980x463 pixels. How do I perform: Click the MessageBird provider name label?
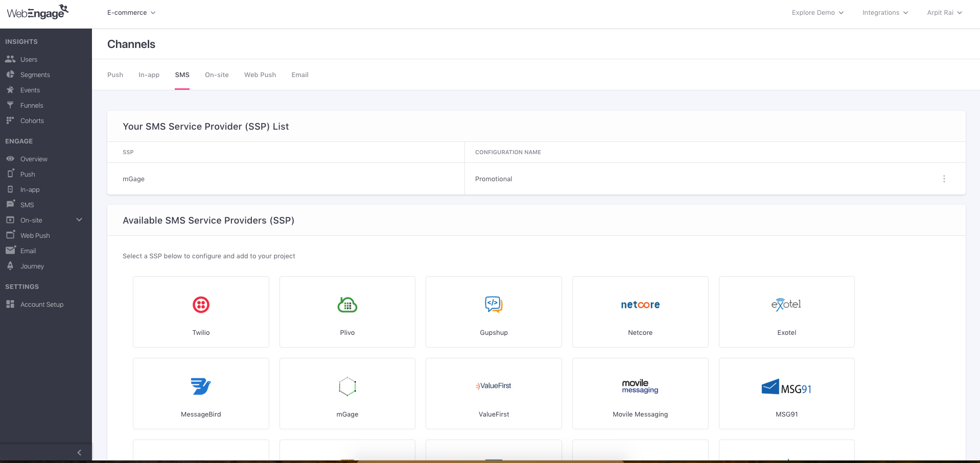pyautogui.click(x=201, y=415)
